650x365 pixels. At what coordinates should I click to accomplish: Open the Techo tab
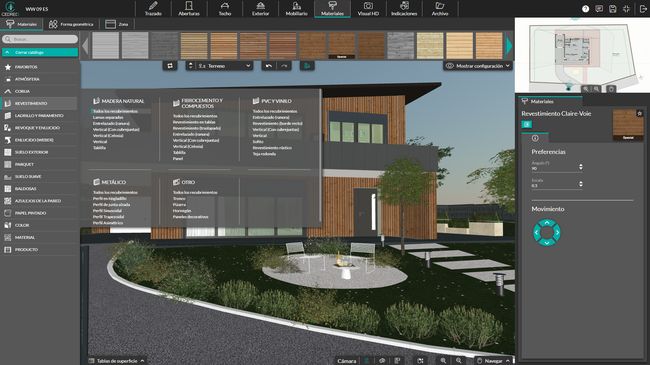225,9
